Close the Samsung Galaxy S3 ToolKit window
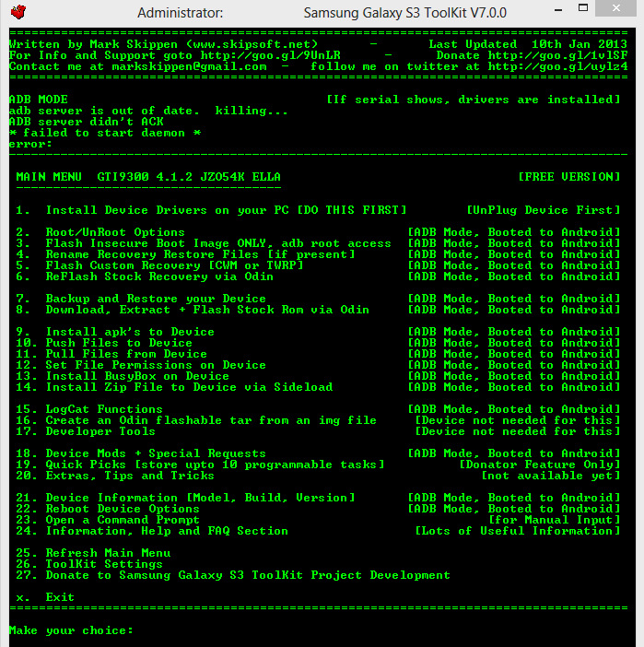 pyautogui.click(x=616, y=8)
